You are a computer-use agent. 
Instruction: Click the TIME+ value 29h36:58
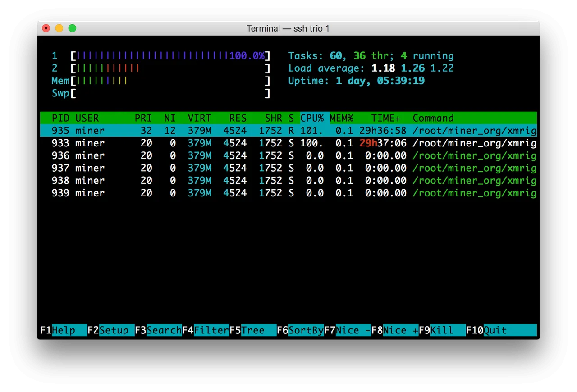(x=383, y=131)
